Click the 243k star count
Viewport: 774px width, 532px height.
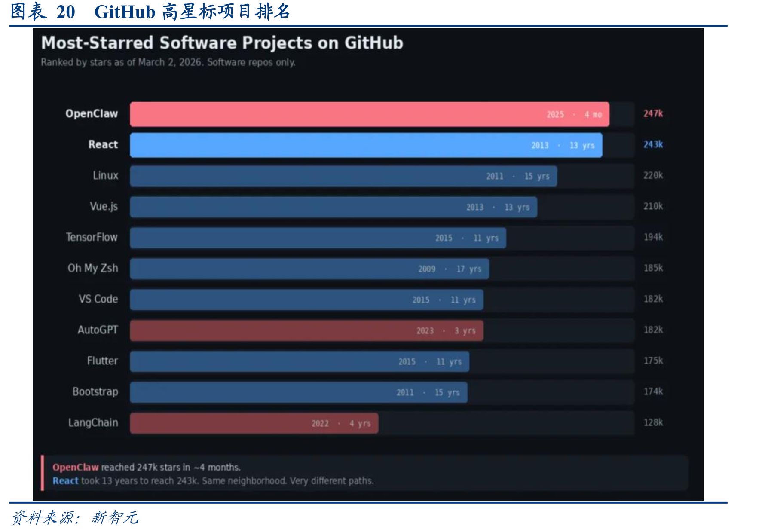(653, 144)
